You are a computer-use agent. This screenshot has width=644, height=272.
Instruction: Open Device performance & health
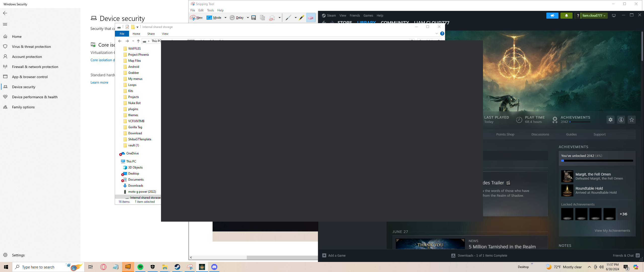[x=35, y=97]
